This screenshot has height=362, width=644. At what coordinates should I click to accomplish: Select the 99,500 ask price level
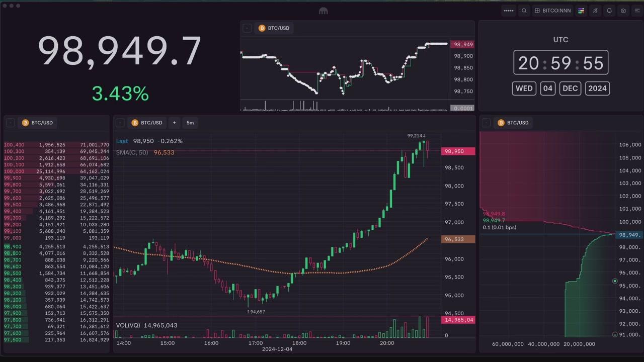pyautogui.click(x=13, y=205)
